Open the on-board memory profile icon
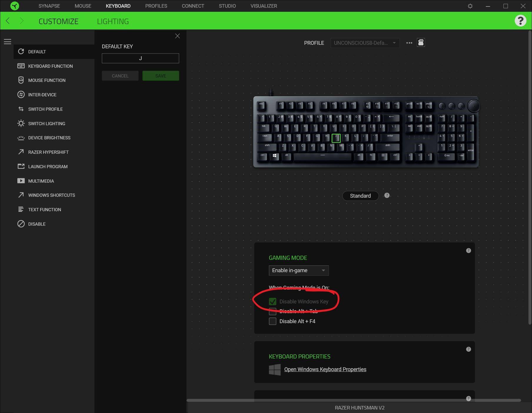The width and height of the screenshot is (532, 413). click(x=421, y=43)
